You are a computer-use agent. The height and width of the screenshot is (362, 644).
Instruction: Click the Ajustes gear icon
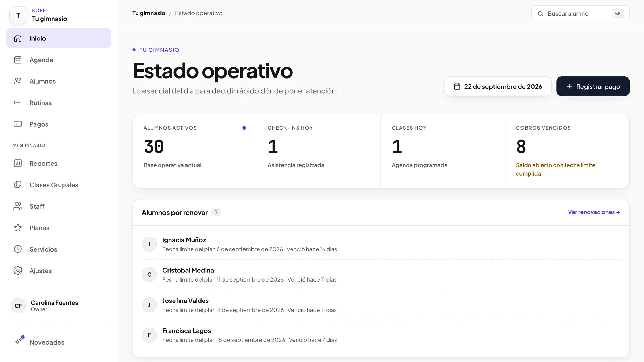pyautogui.click(x=18, y=271)
